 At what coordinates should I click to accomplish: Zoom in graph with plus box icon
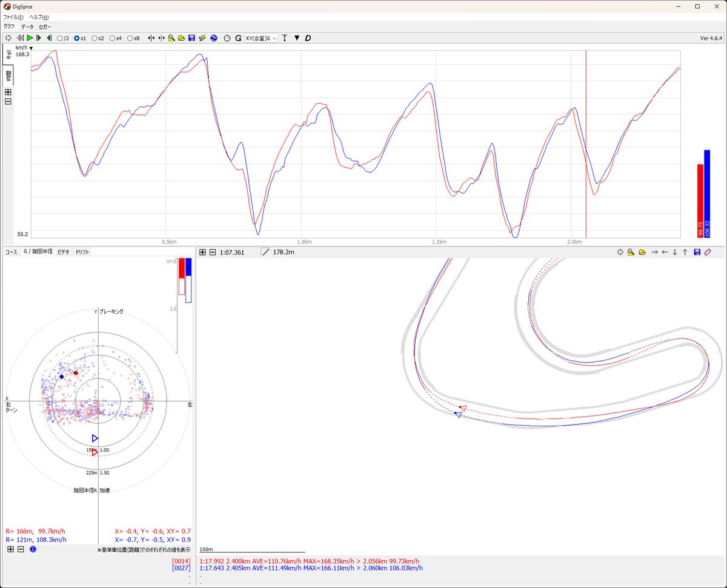(x=8, y=92)
